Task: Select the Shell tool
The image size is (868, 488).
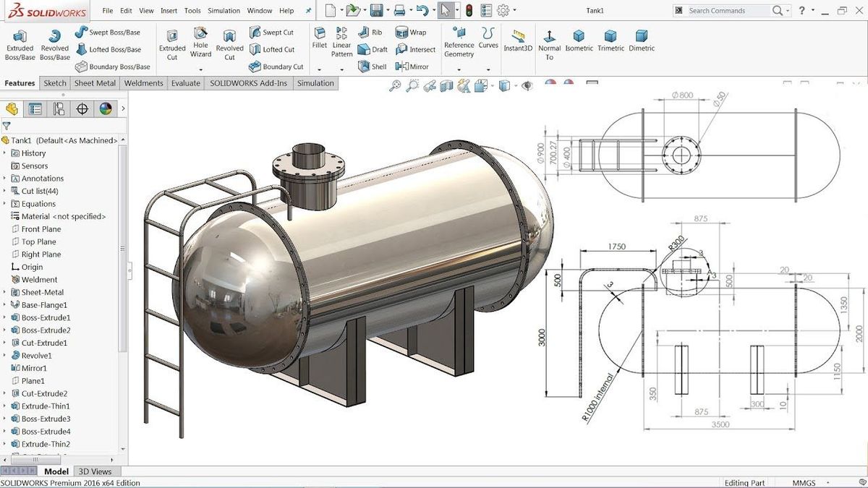Action: click(x=373, y=67)
